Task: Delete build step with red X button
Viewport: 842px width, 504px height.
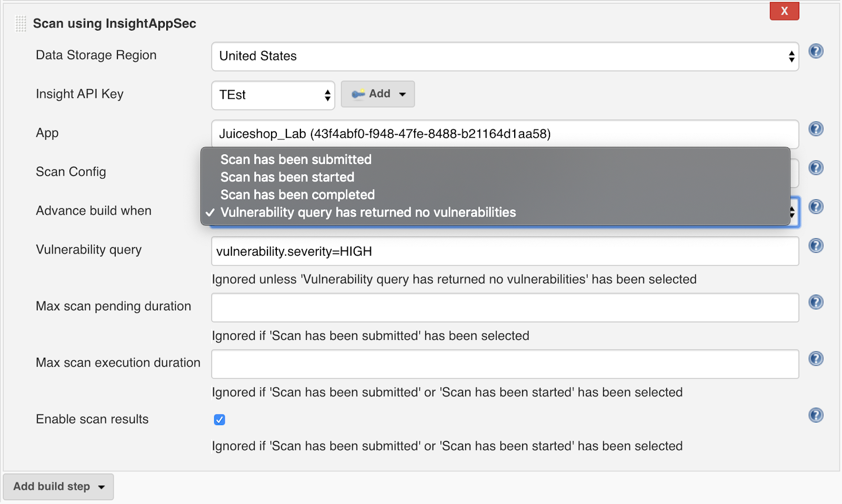Action: pyautogui.click(x=784, y=11)
